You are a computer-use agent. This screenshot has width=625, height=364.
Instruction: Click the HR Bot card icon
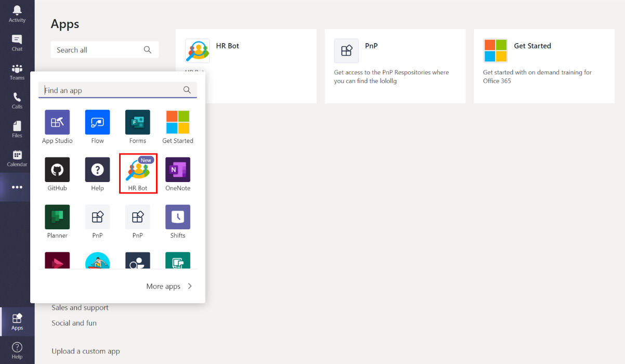coord(198,51)
